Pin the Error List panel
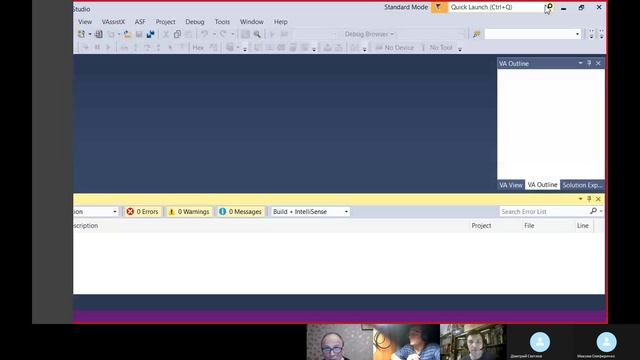This screenshot has height=360, width=640. pyautogui.click(x=589, y=199)
